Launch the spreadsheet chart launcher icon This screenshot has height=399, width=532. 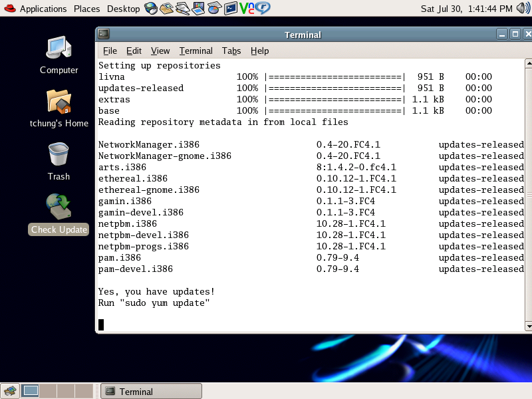pos(214,8)
